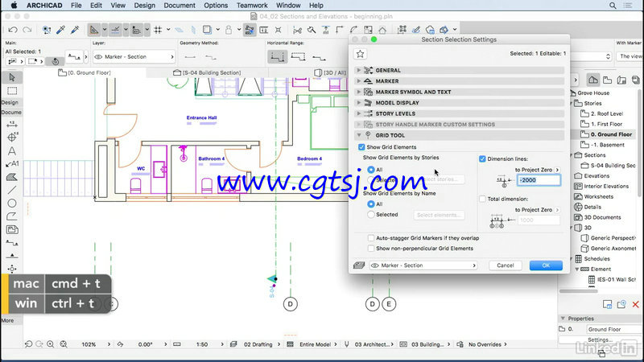Image resolution: width=644 pixels, height=362 pixels.
Task: Open the Teamwork menu
Action: (252, 6)
